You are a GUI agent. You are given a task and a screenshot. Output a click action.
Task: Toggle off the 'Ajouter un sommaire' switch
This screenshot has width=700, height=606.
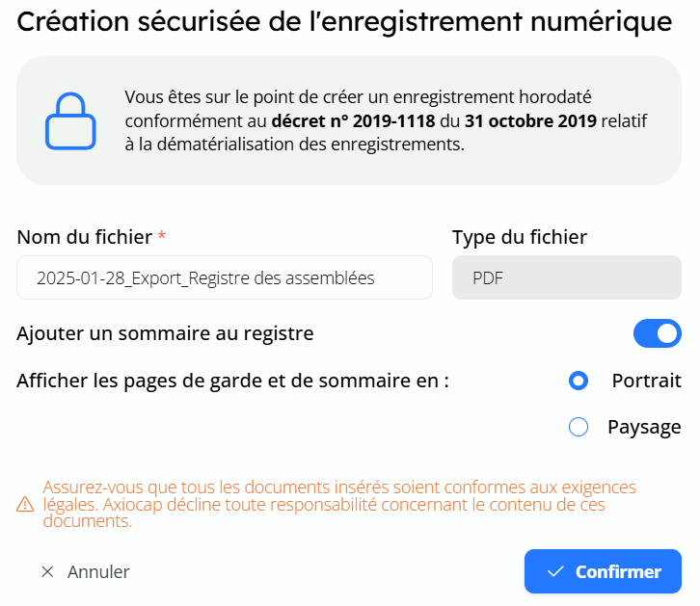[657, 334]
